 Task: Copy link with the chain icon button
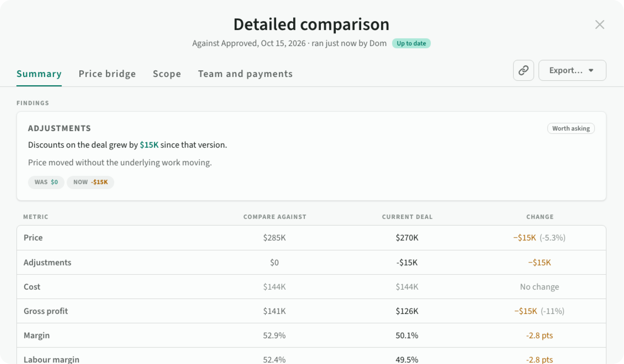point(523,70)
